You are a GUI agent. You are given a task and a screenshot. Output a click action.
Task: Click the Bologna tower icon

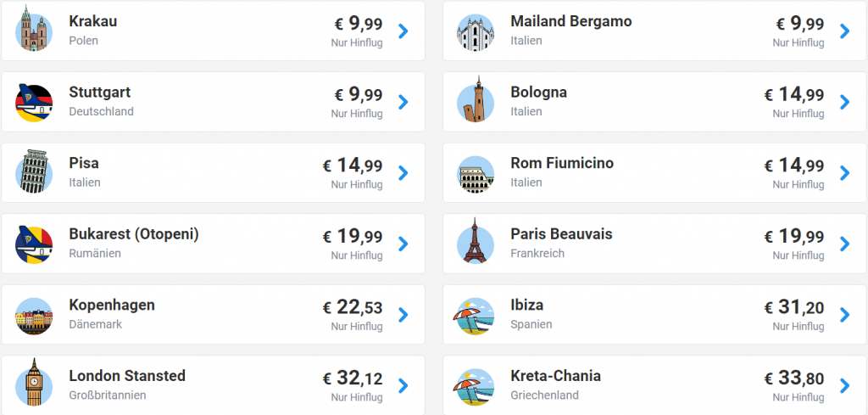click(476, 99)
